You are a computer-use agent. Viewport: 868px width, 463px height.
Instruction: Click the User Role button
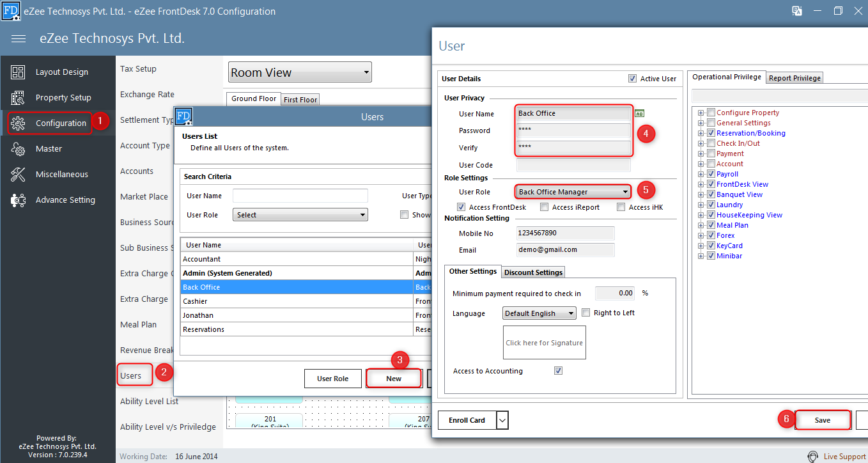coord(333,379)
